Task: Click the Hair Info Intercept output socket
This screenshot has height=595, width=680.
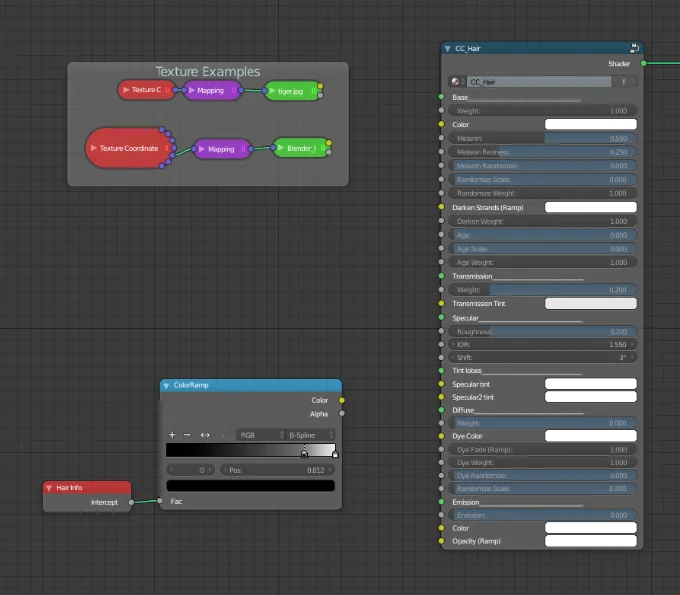Action: coord(131,502)
